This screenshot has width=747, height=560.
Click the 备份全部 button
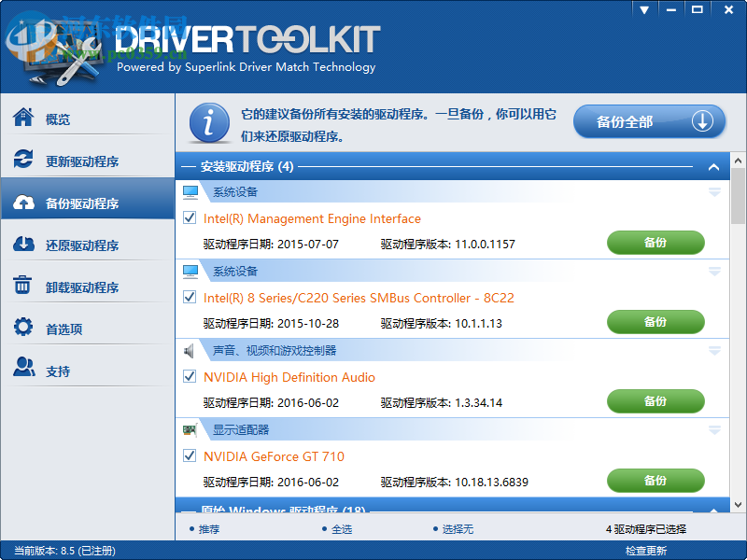[x=649, y=121]
